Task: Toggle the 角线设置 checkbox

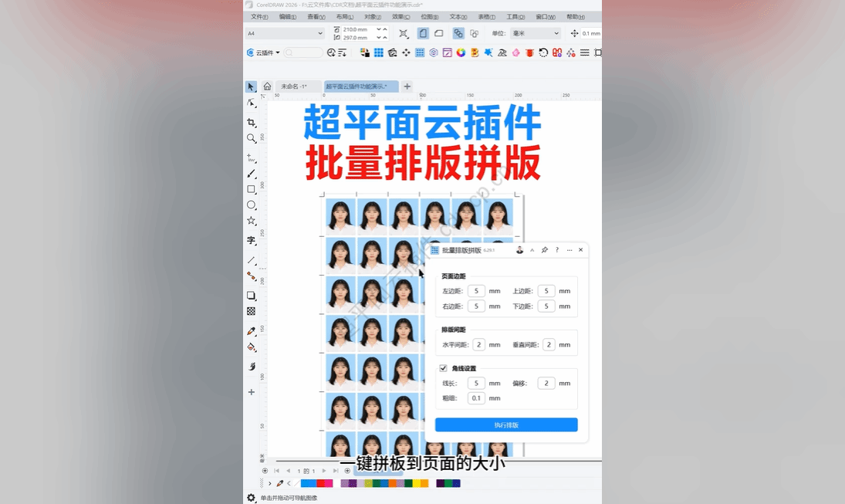Action: 443,368
